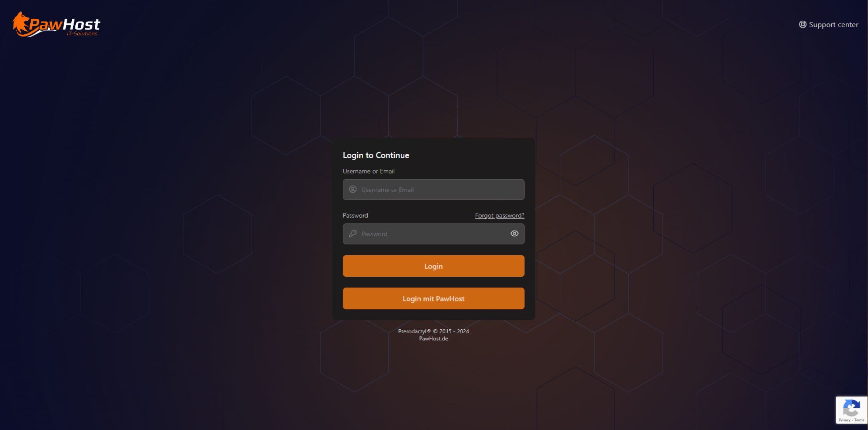
Task: Click the user avatar icon in username field
Action: click(x=353, y=190)
